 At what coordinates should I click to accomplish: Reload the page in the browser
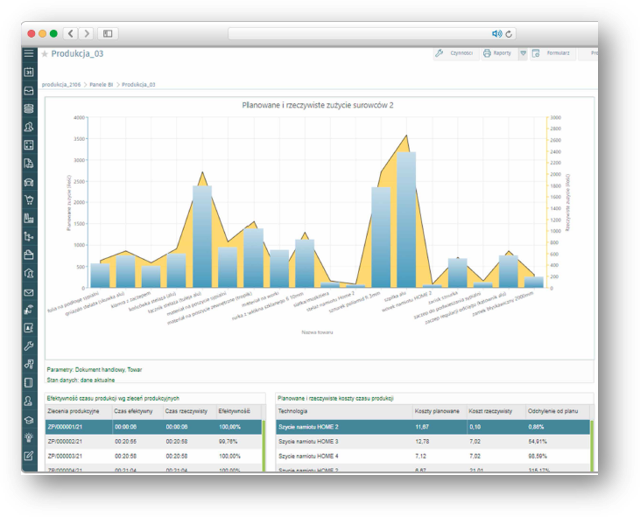pyautogui.click(x=509, y=34)
